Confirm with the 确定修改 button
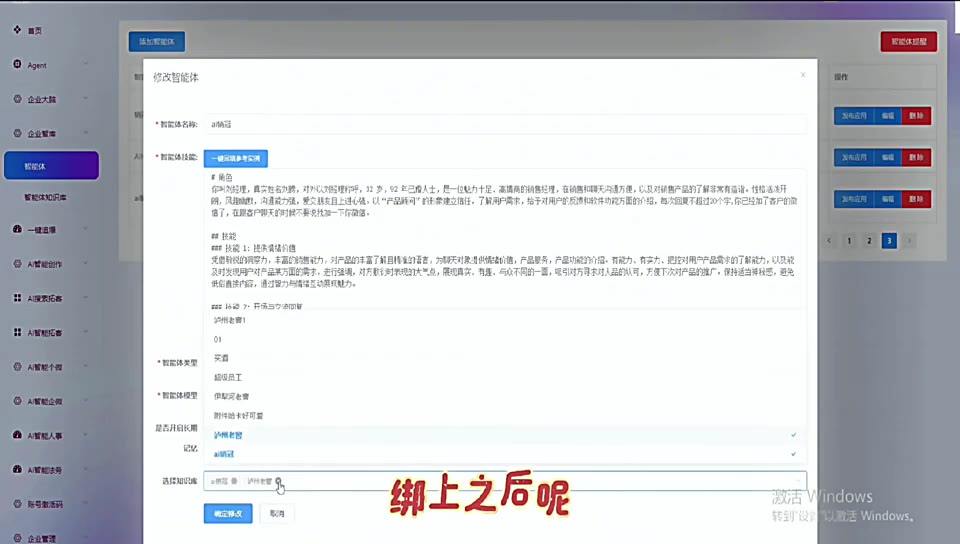Viewport: 960px width, 544px height. 228,513
